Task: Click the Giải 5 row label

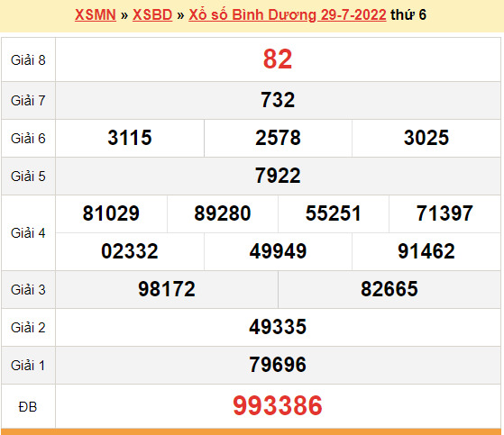Action: 28,177
